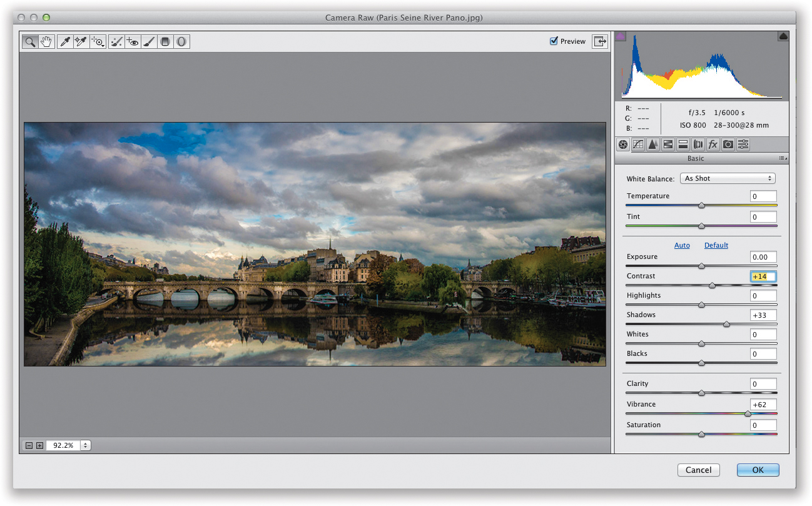Image resolution: width=812 pixels, height=506 pixels.
Task: Toggle full screen mode icon
Action: tap(600, 41)
